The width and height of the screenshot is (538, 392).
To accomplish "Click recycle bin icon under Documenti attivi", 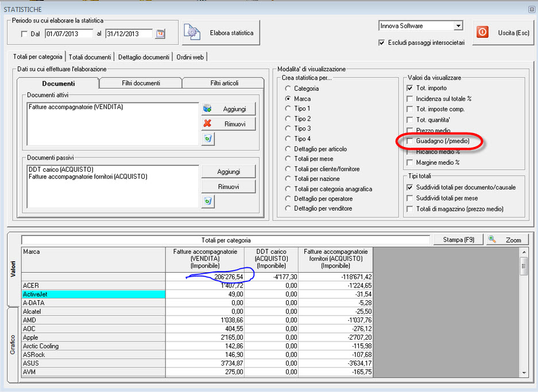I will click(x=208, y=138).
